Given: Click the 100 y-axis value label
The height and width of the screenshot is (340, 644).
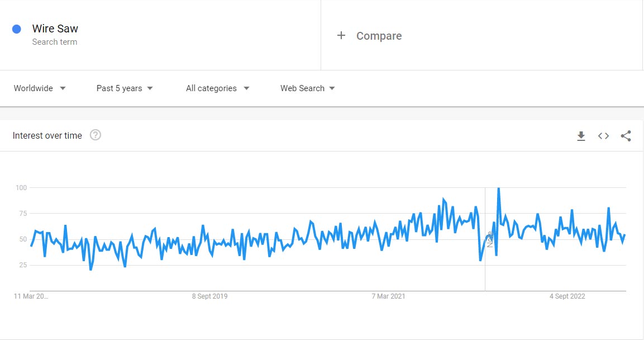Looking at the screenshot, I should tap(21, 187).
